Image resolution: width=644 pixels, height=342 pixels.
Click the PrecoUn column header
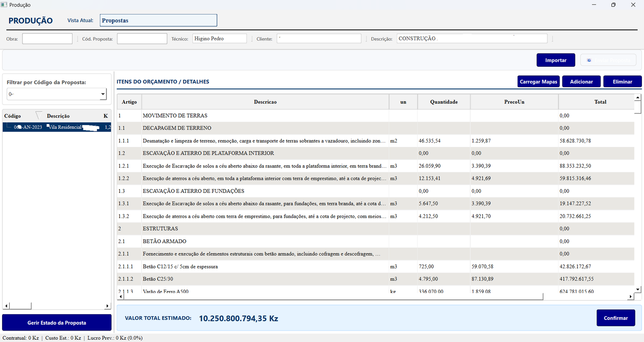(514, 102)
